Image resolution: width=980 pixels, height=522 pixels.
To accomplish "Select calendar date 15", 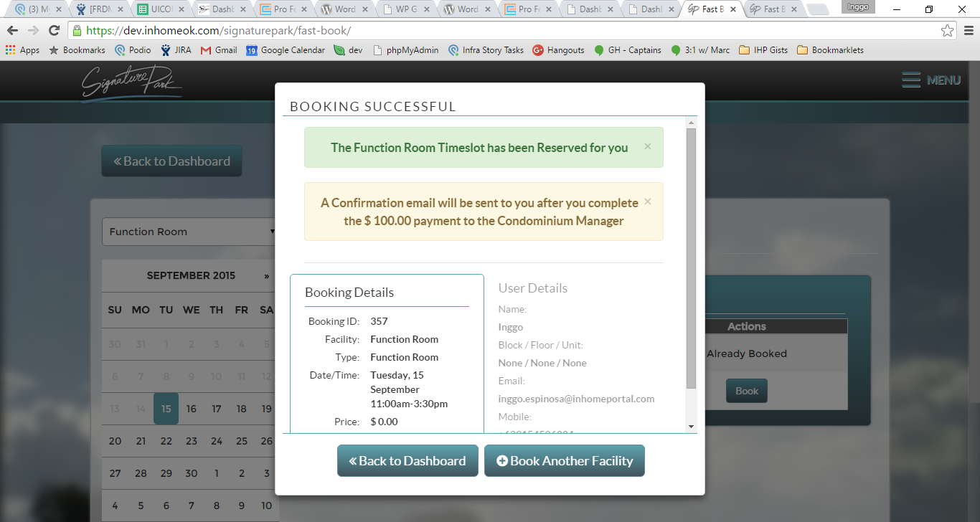I will (x=166, y=409).
